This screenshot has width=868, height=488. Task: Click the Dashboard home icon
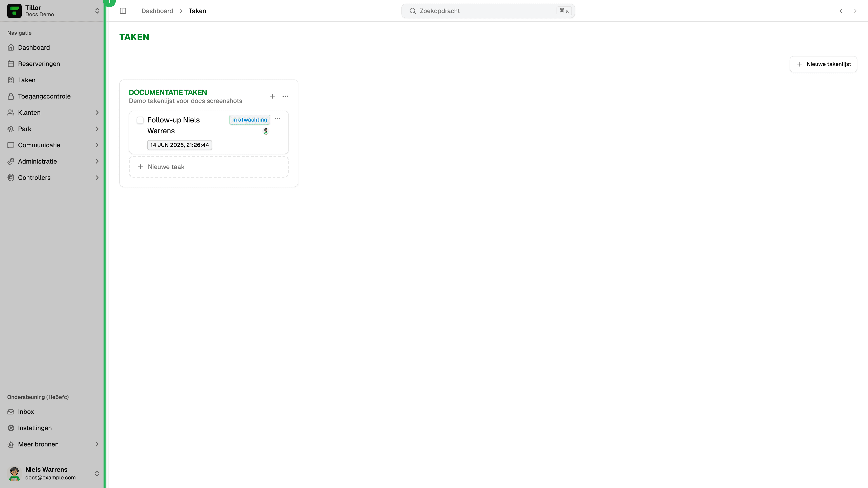coord(11,47)
